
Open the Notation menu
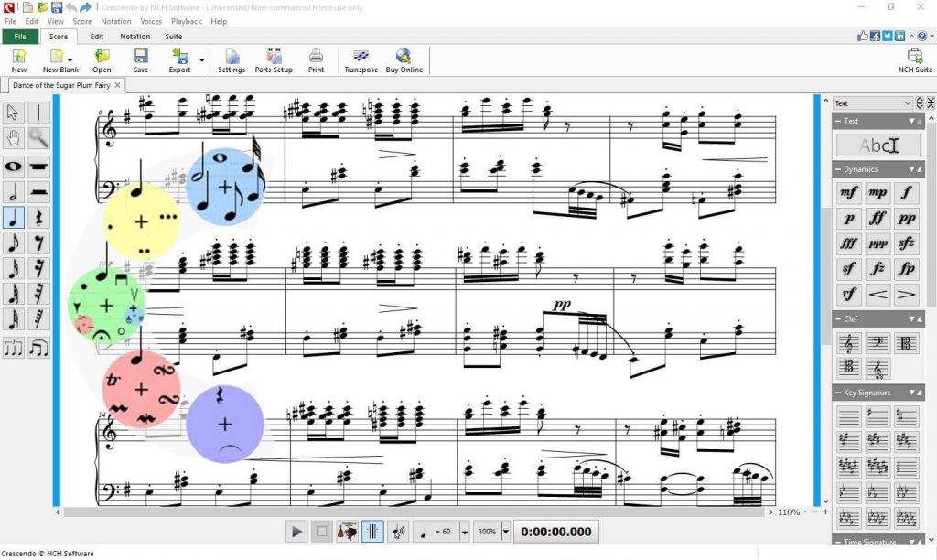point(115,21)
